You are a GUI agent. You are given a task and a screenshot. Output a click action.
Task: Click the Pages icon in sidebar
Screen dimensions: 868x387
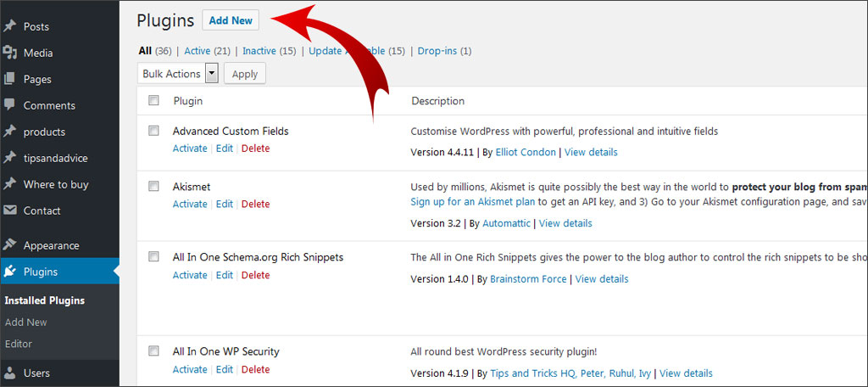[x=10, y=79]
